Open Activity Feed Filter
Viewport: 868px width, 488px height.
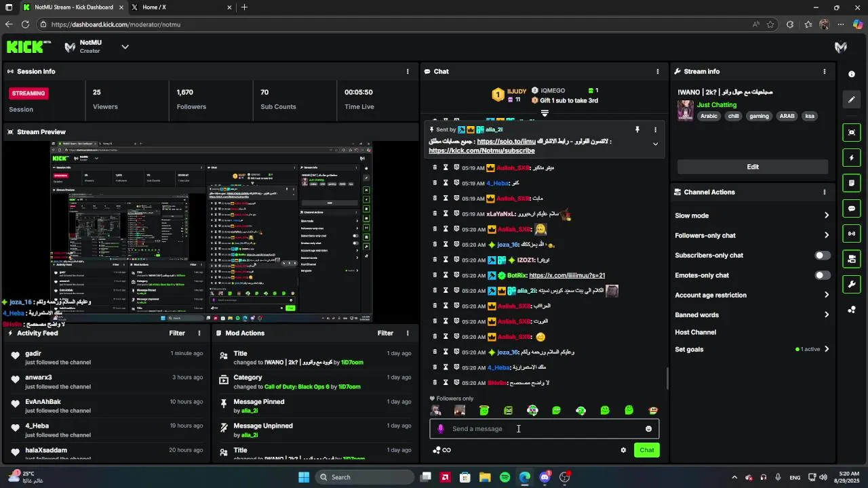177,333
